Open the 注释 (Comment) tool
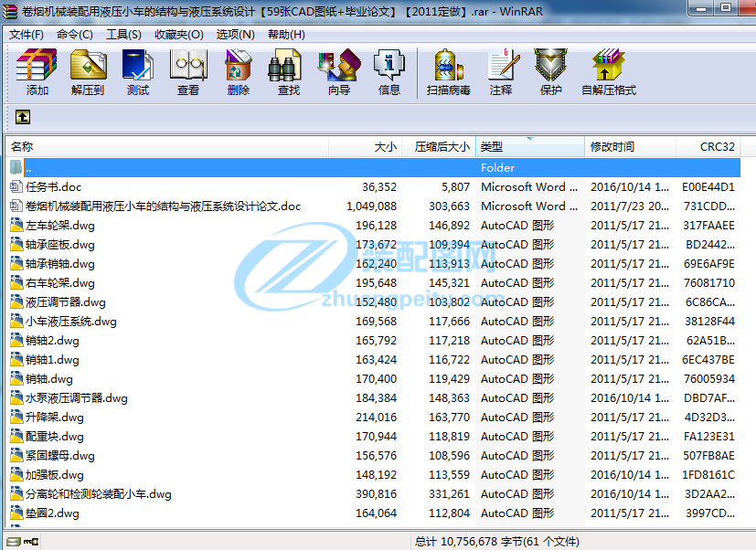756x550 pixels. 502,71
